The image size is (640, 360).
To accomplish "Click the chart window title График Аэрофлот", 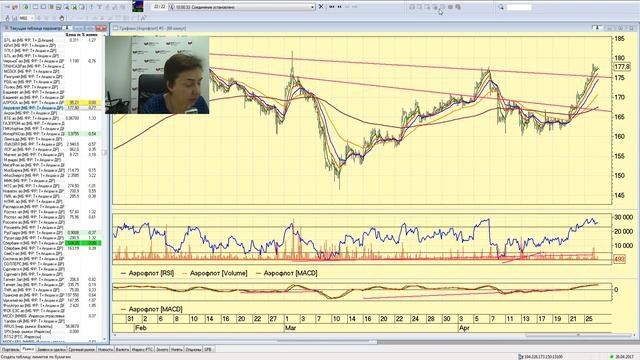I will pos(153,28).
